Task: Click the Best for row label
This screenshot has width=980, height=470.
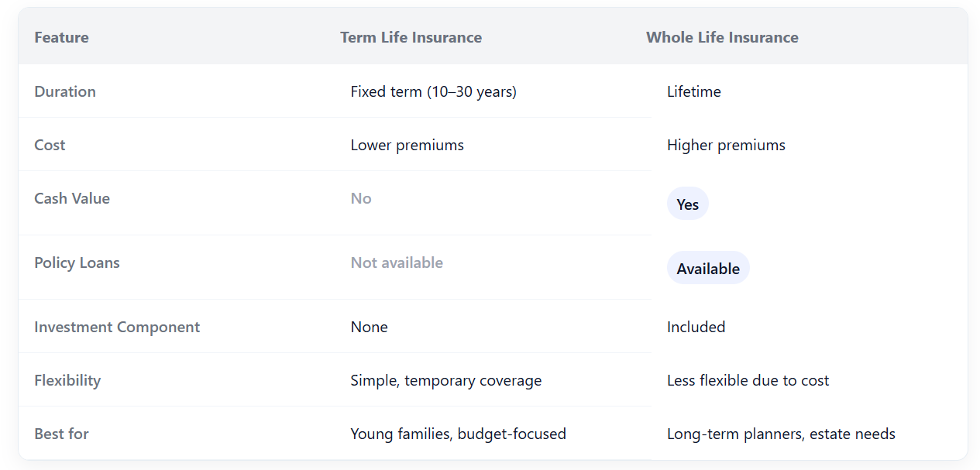Action: click(x=61, y=434)
